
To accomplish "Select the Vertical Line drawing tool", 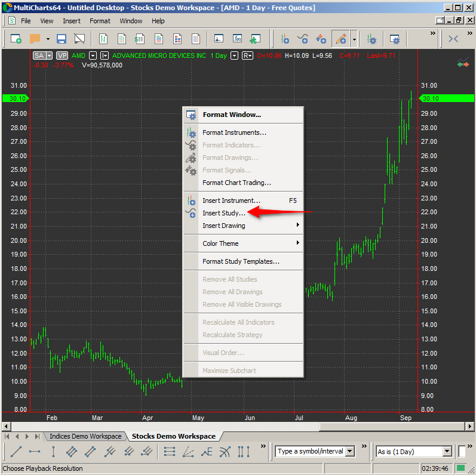I will (x=53, y=452).
